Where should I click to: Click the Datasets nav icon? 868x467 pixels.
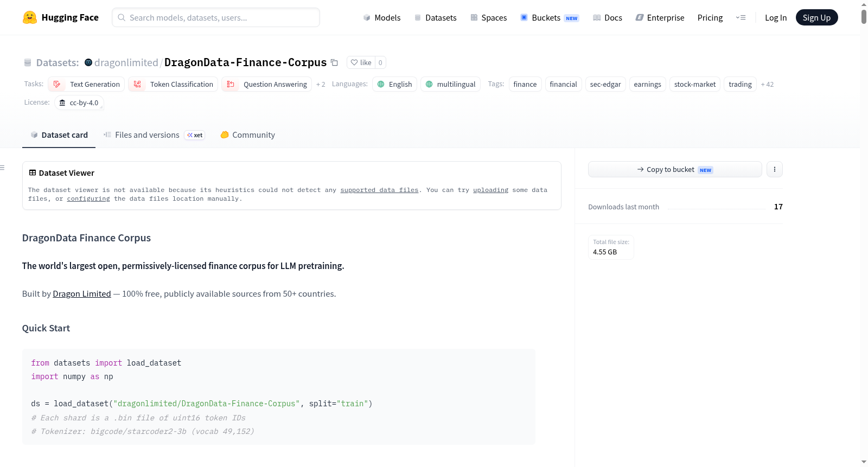click(418, 17)
